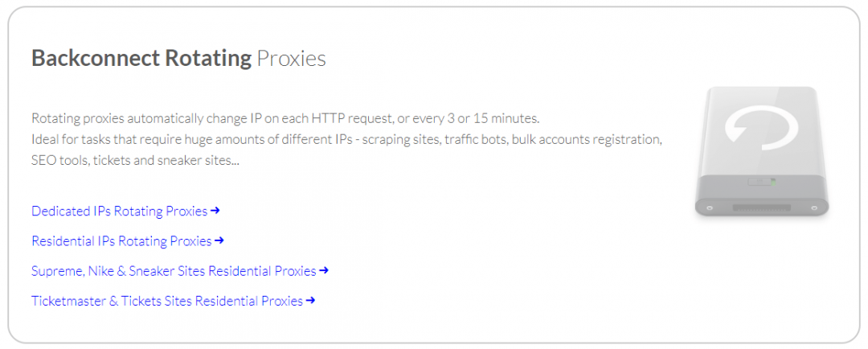Viewport: 868px width, 349px height.
Task: Click the arrow after Dedicated IPs Rotating Proxies
Action: point(215,211)
